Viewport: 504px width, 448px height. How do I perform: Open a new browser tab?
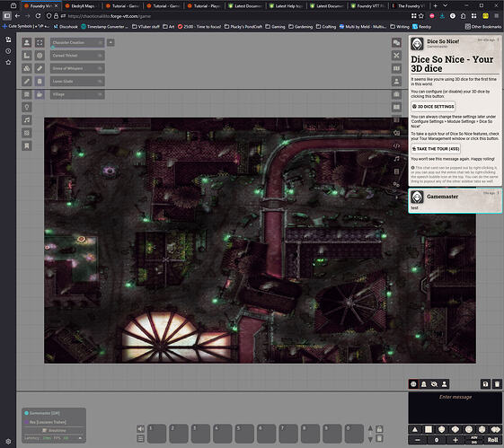coord(435,5)
